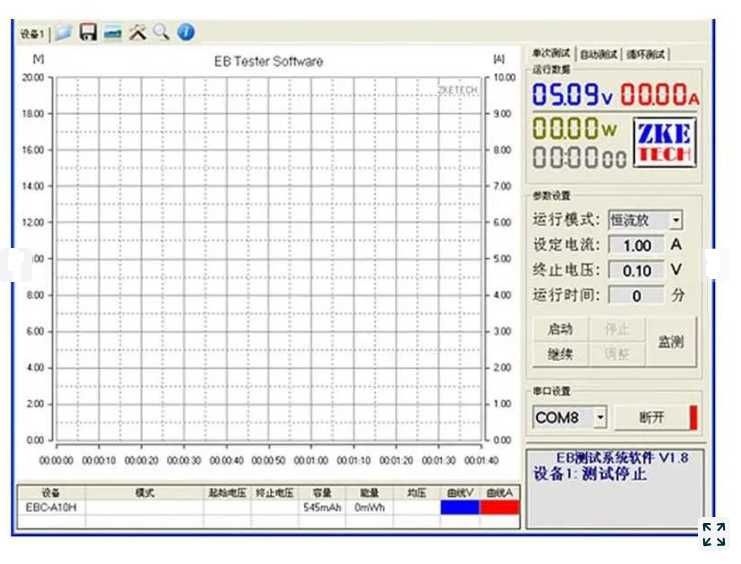Click the red 曲线A curve color swatch
Screen dimensions: 741x564
click(500, 507)
